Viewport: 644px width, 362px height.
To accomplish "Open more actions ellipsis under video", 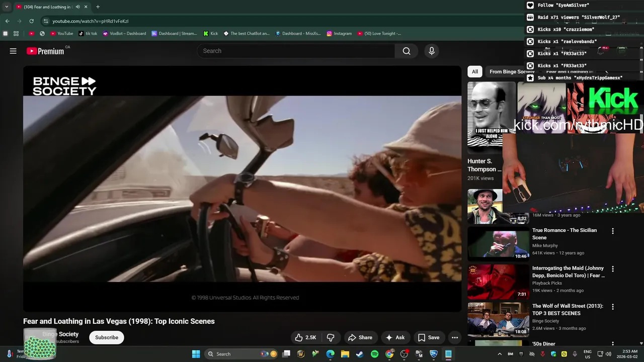I will [x=455, y=337].
